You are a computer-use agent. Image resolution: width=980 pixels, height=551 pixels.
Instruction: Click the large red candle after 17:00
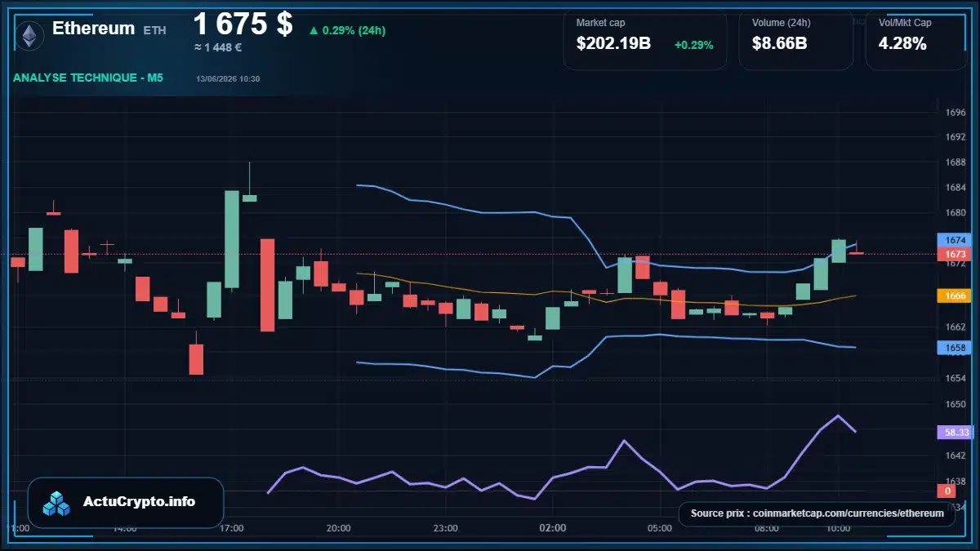pos(267,285)
